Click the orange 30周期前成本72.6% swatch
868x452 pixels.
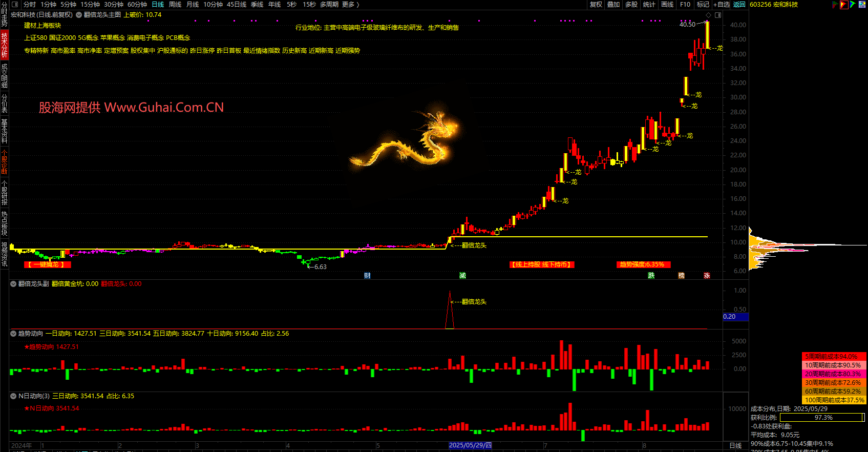[x=834, y=382]
